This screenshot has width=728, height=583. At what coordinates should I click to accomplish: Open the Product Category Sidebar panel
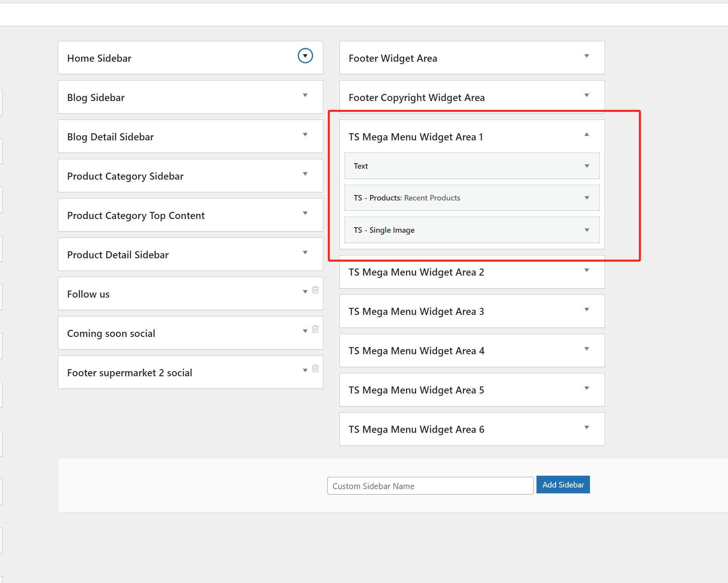click(x=305, y=174)
